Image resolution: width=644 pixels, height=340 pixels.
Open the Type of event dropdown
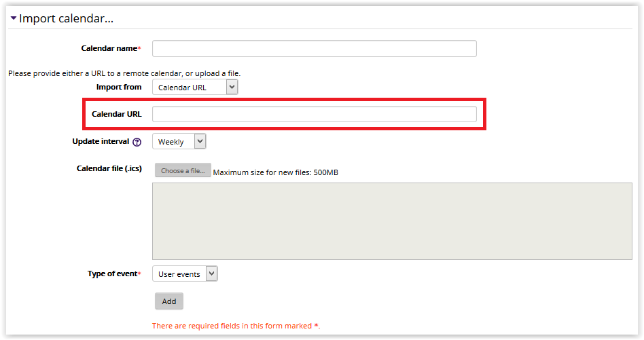click(x=185, y=273)
